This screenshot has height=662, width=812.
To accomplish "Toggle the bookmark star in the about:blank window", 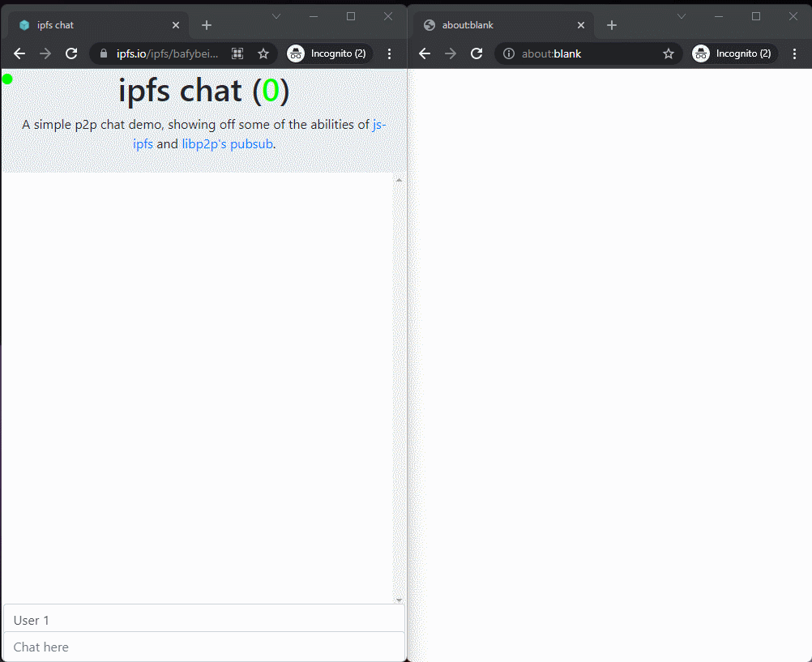I will [x=669, y=53].
